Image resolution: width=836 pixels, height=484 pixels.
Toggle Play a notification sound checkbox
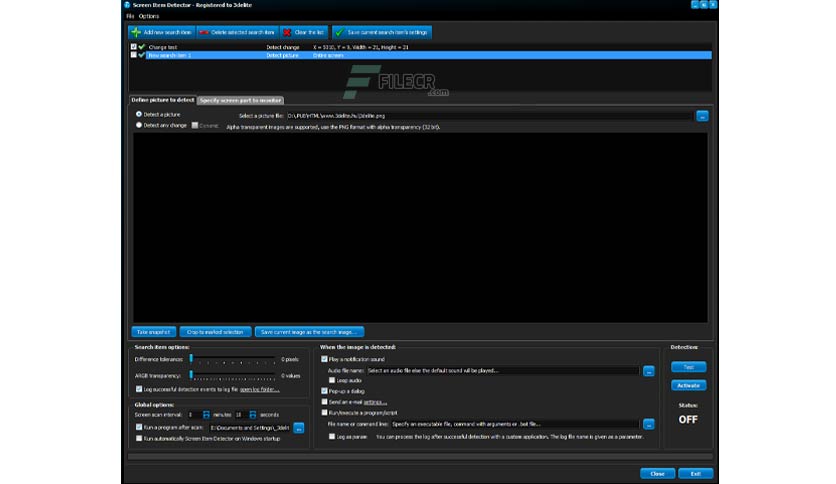tap(324, 359)
